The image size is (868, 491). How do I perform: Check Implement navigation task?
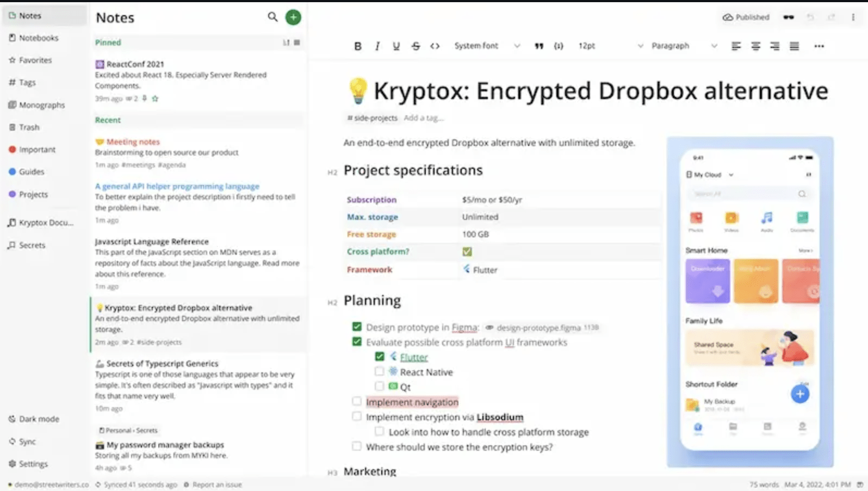356,401
